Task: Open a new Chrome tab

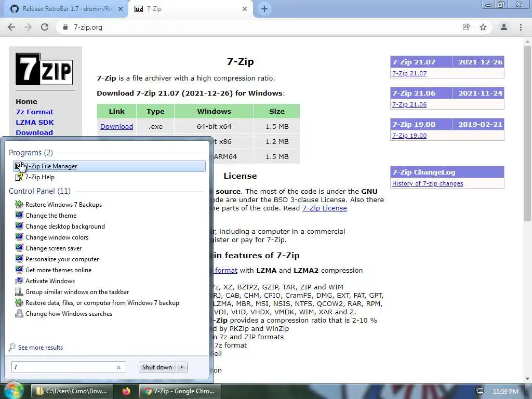Action: [x=264, y=9]
